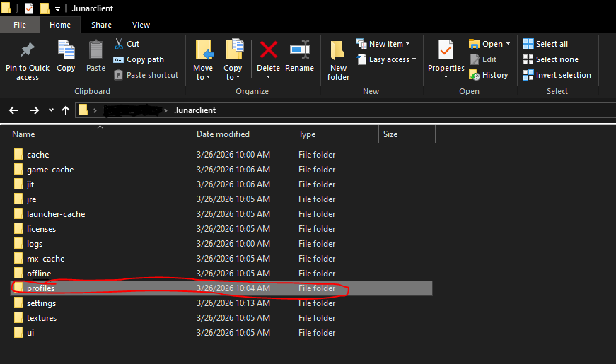Open the recent locations dropdown arrow
This screenshot has width=616, height=364.
(x=51, y=110)
